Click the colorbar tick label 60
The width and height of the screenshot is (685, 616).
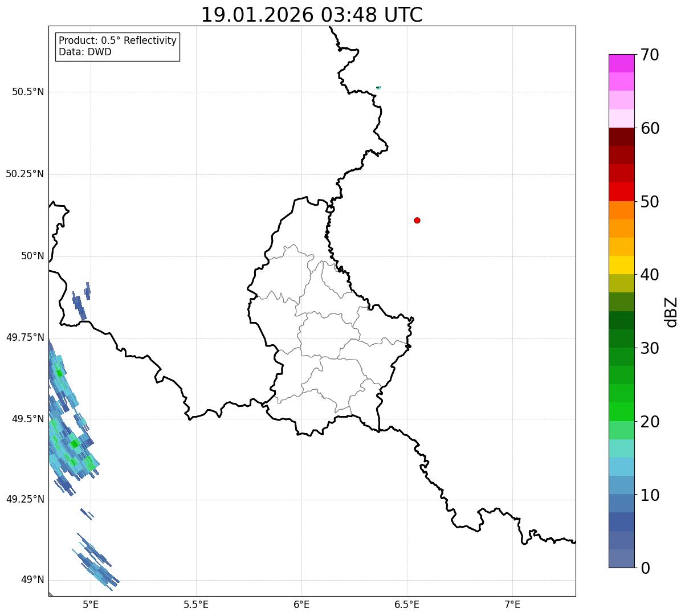650,128
